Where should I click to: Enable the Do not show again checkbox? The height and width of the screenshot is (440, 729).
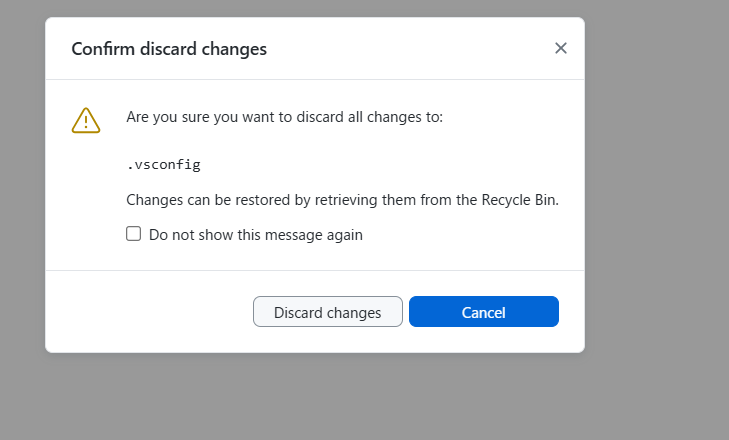pyautogui.click(x=133, y=234)
